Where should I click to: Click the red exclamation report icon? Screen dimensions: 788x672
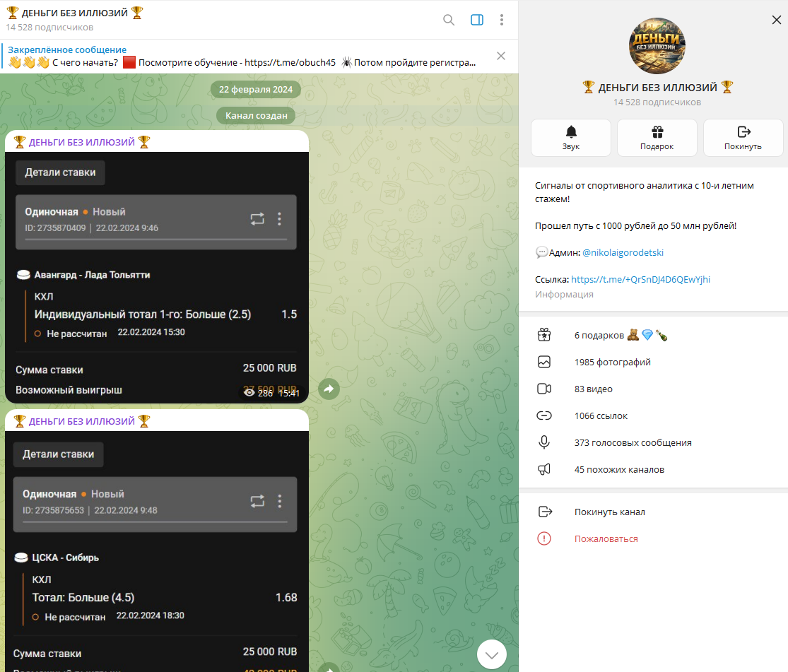pos(544,538)
